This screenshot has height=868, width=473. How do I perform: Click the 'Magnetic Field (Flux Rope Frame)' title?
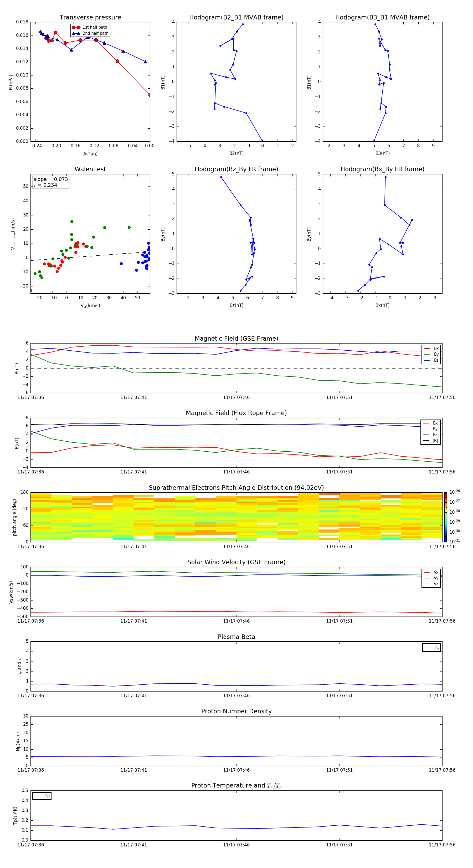(x=236, y=413)
